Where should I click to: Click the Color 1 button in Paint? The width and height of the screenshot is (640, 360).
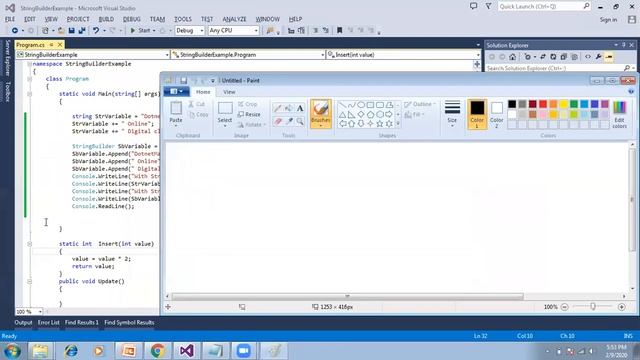[477, 114]
